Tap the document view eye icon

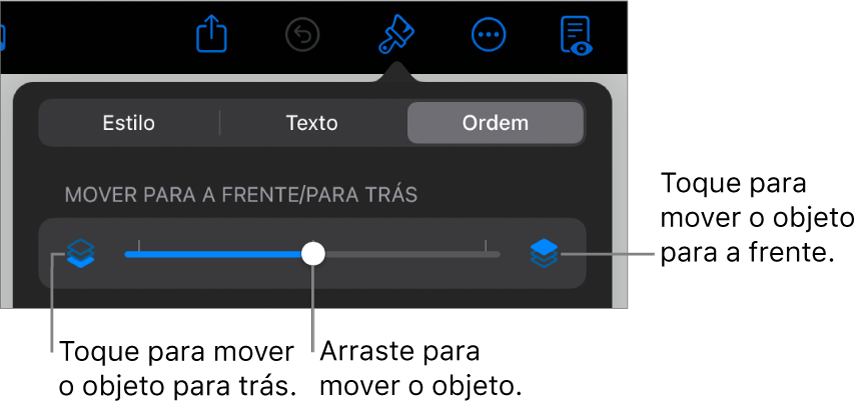coord(576,36)
